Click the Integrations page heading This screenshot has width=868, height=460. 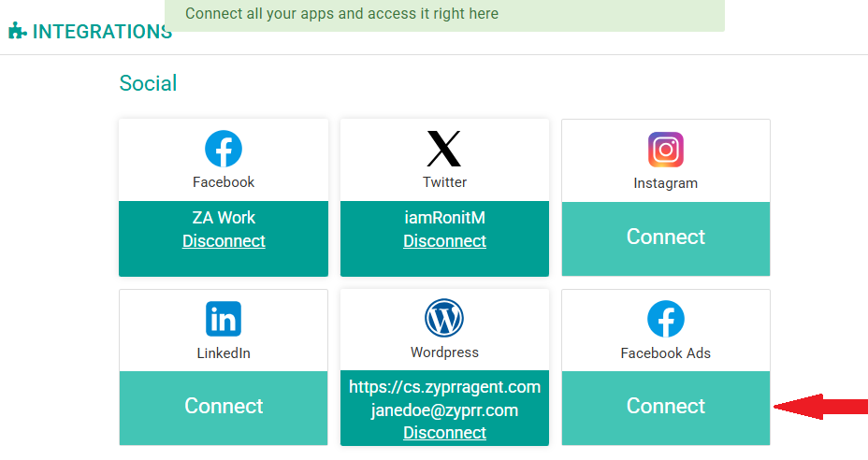pos(101,32)
